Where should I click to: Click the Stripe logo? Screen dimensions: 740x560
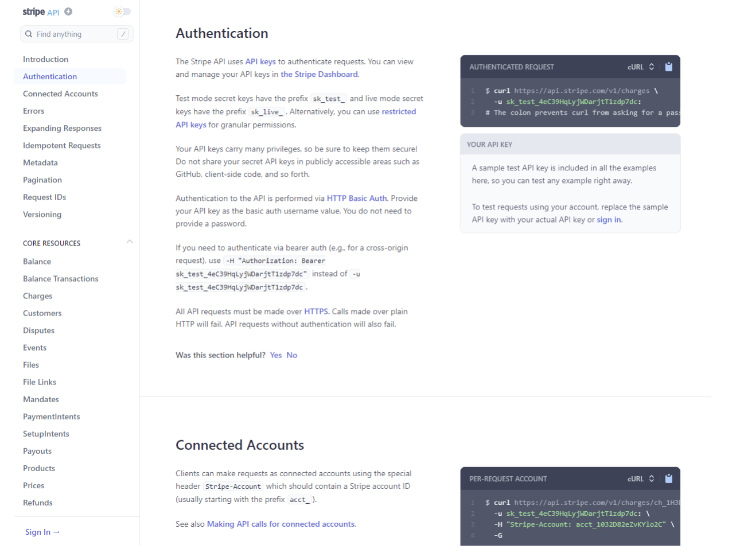33,11
